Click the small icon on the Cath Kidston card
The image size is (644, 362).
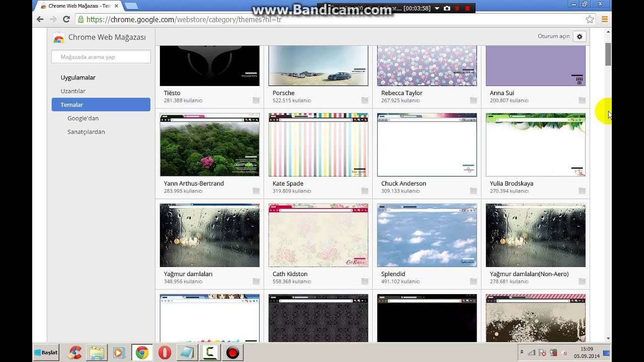click(x=365, y=282)
